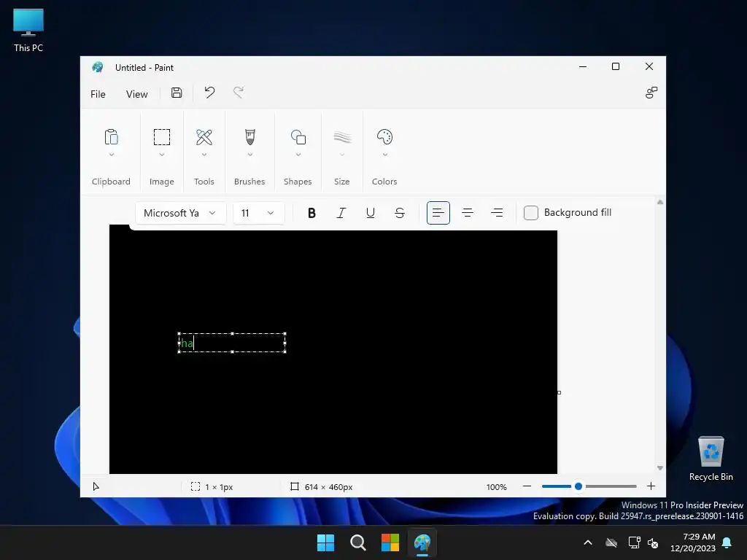Click the muted volume tray icon
The image size is (747, 560).
(653, 542)
